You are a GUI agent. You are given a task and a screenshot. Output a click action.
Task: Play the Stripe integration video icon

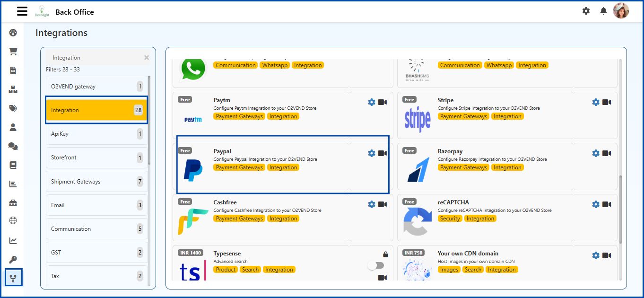(606, 102)
